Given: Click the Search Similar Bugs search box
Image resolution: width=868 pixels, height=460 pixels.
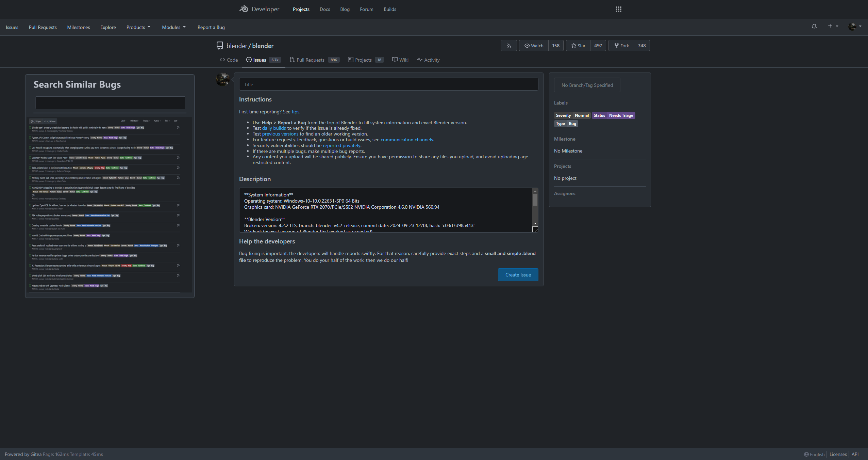Looking at the screenshot, I should click(x=110, y=103).
